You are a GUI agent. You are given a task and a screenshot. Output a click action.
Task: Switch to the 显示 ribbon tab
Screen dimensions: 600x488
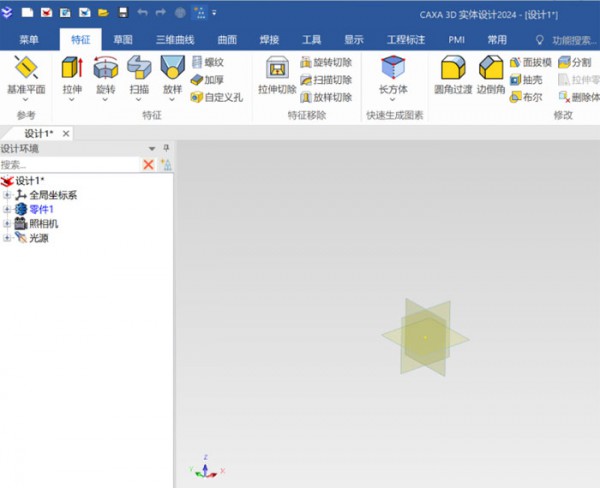tap(354, 40)
